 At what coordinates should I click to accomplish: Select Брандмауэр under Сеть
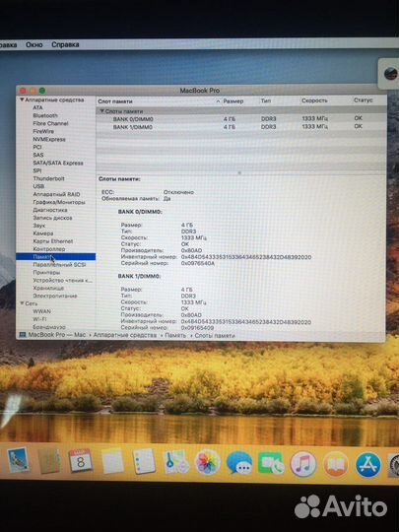point(49,327)
